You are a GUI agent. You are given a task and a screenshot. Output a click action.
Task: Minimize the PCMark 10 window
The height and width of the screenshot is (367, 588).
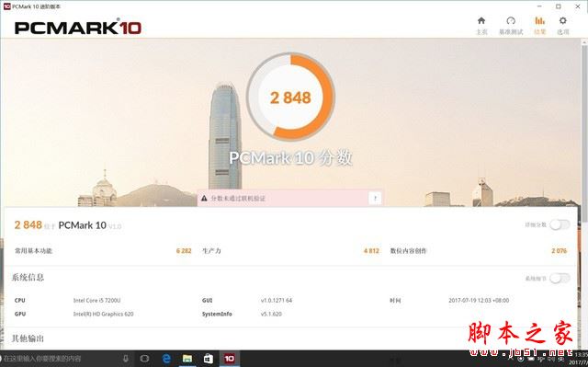point(539,6)
